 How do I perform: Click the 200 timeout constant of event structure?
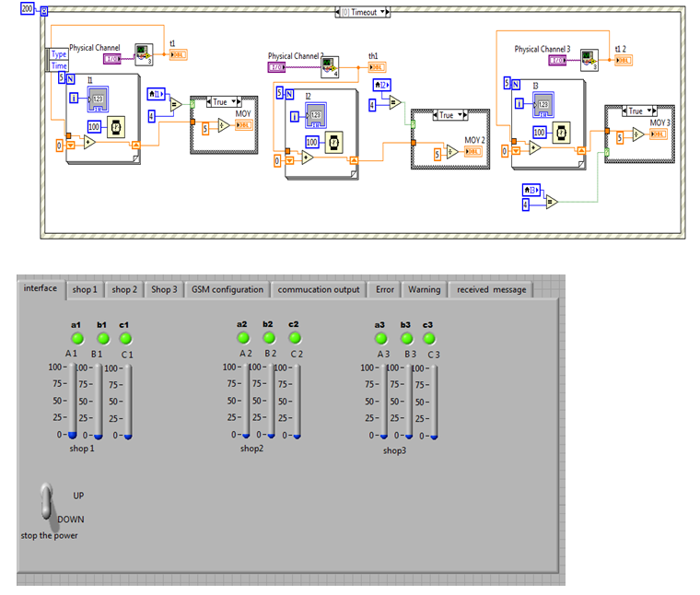pyautogui.click(x=28, y=8)
